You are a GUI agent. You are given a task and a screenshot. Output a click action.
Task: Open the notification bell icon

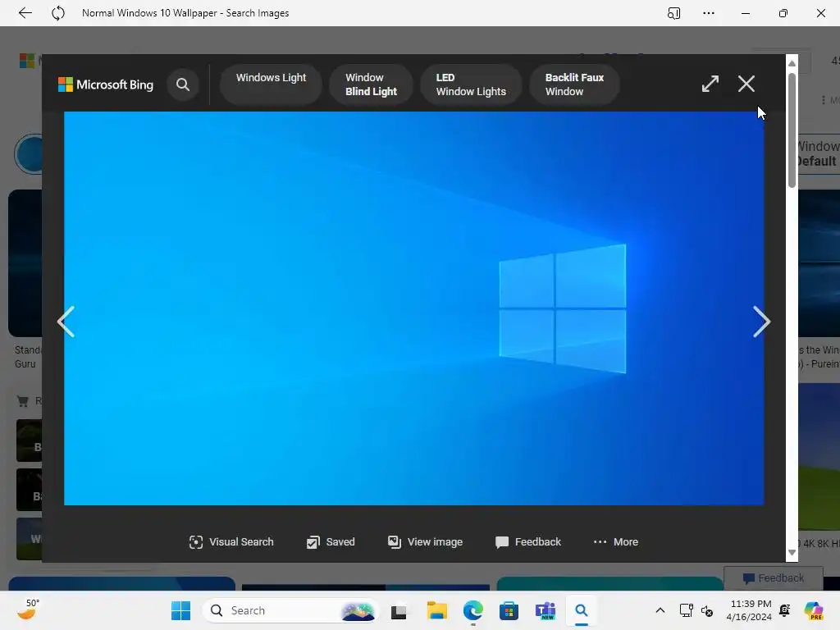785,610
